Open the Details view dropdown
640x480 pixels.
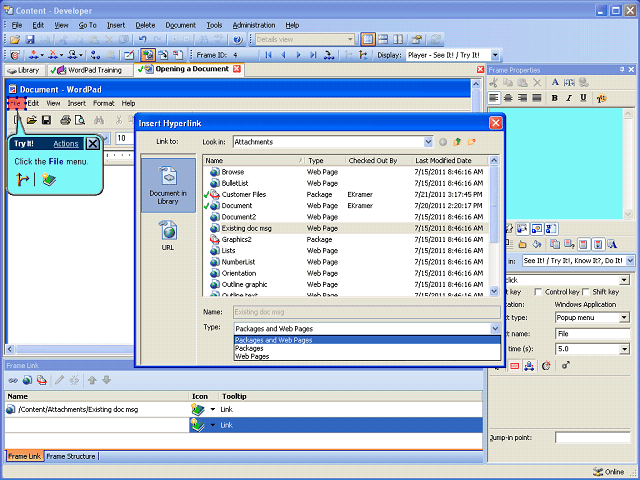pos(350,40)
